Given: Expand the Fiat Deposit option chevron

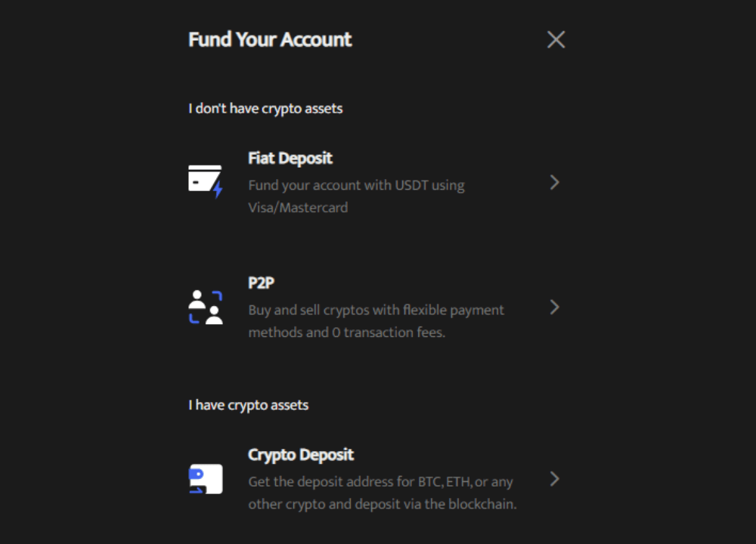Looking at the screenshot, I should (556, 182).
